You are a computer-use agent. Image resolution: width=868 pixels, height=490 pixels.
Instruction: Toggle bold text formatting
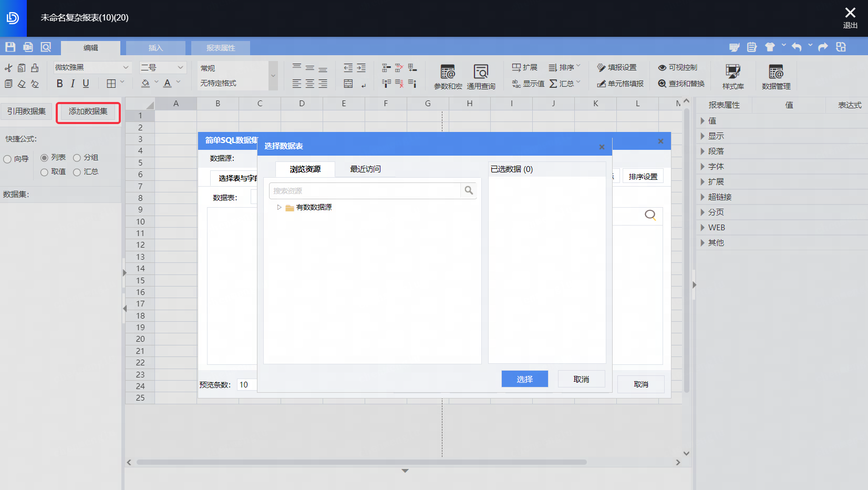point(59,84)
